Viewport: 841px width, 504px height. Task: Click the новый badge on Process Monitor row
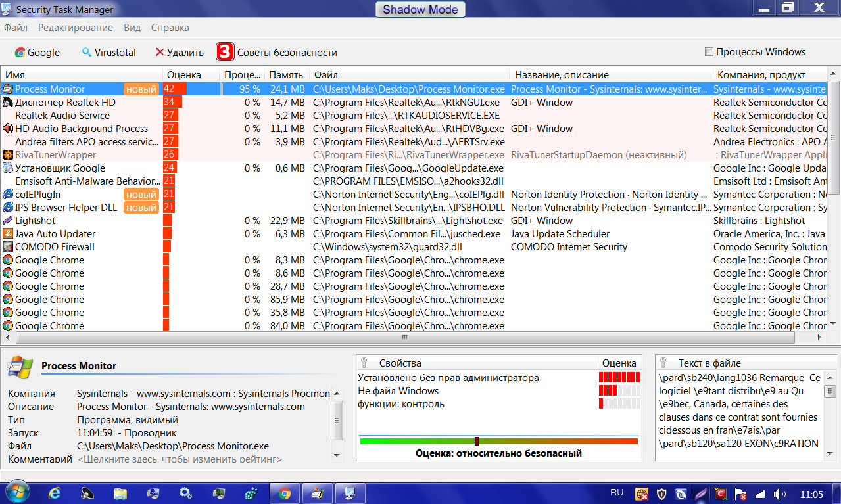141,89
